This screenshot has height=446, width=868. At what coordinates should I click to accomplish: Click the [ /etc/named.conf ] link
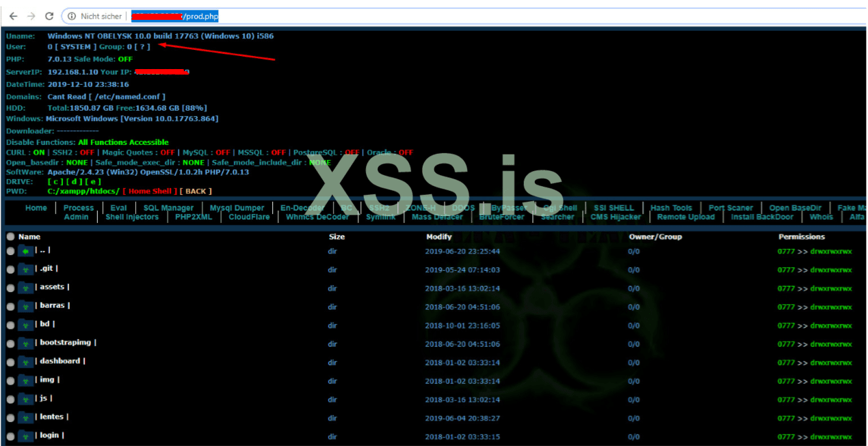127,97
